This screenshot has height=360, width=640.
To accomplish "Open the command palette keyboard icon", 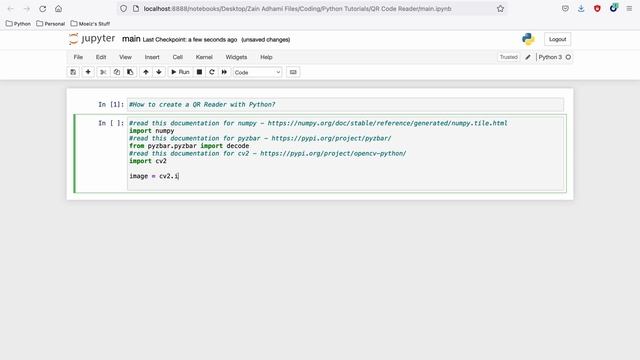I will (293, 72).
